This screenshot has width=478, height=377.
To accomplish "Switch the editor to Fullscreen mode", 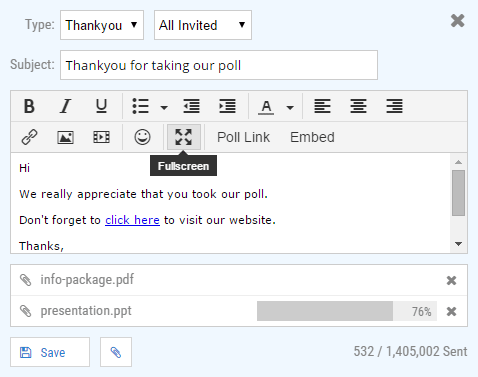I will coord(184,137).
